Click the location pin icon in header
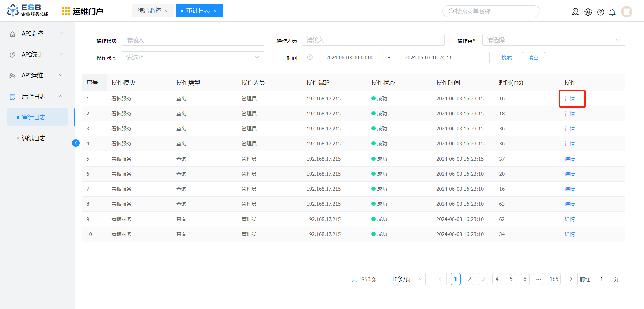The image size is (644, 309). point(575,12)
